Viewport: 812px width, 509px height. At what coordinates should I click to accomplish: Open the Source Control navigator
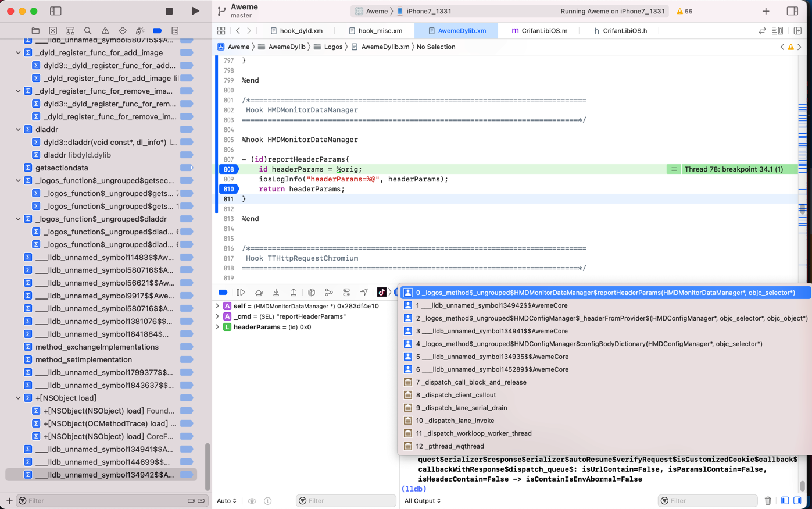(53, 31)
